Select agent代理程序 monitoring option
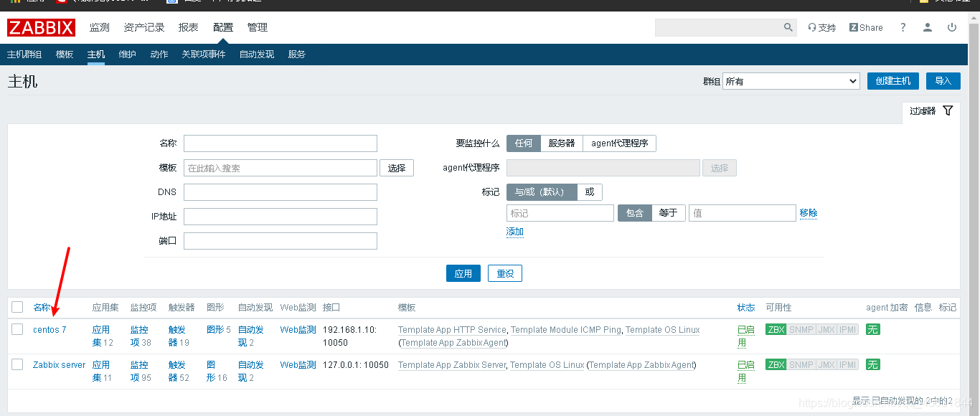 point(619,143)
